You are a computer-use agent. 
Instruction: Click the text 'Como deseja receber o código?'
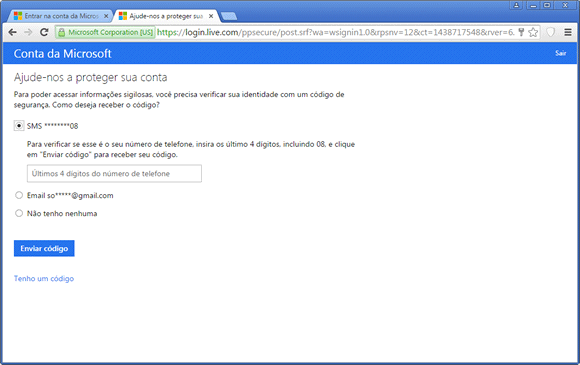106,105
